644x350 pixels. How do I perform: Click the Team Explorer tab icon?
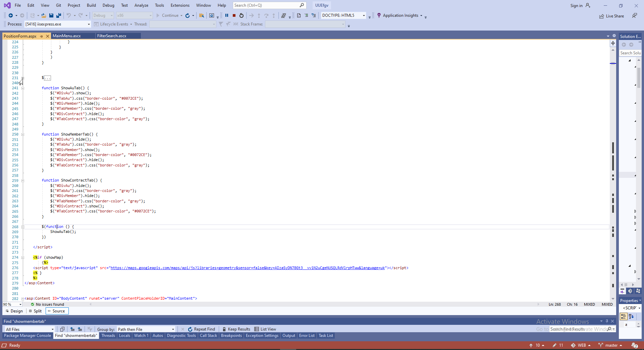(x=638, y=291)
